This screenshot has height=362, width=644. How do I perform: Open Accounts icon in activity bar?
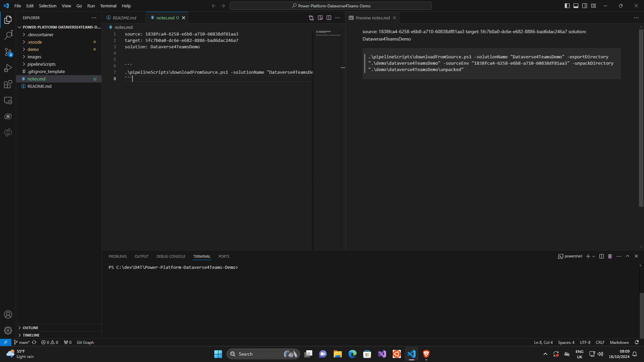[8, 314]
